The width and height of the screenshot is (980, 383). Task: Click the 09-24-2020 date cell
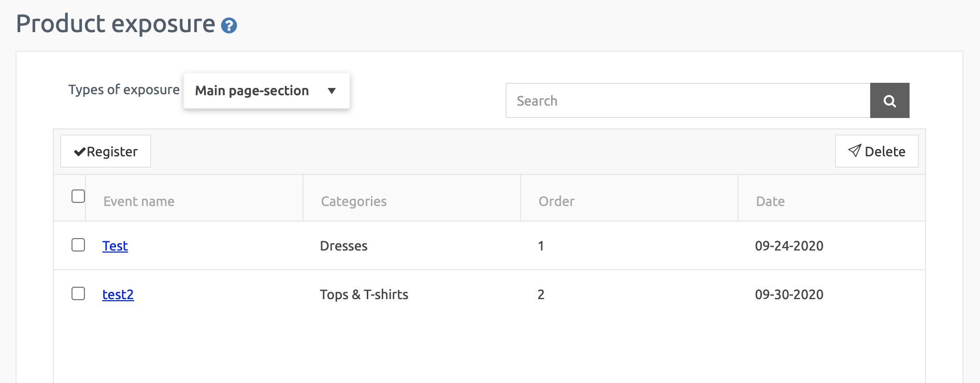789,246
